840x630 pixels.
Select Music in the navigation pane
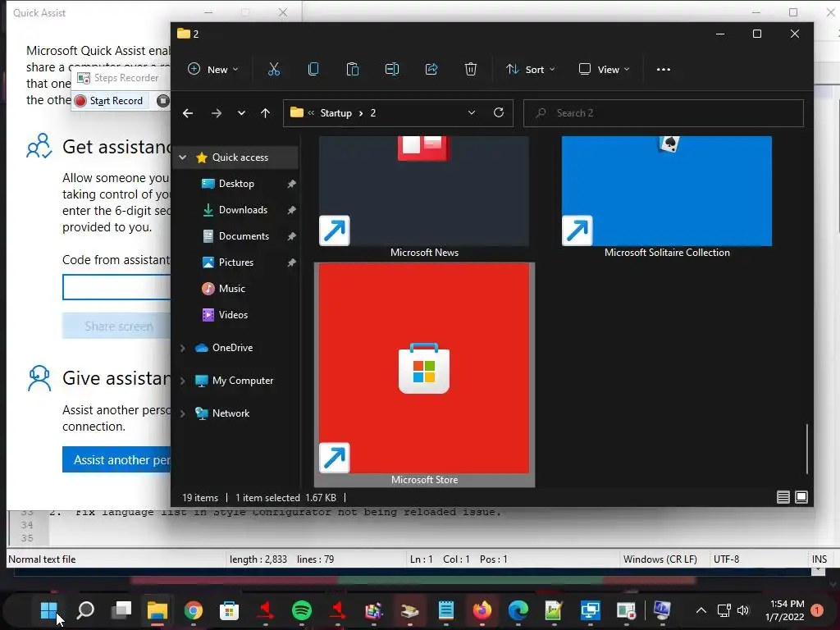(231, 289)
